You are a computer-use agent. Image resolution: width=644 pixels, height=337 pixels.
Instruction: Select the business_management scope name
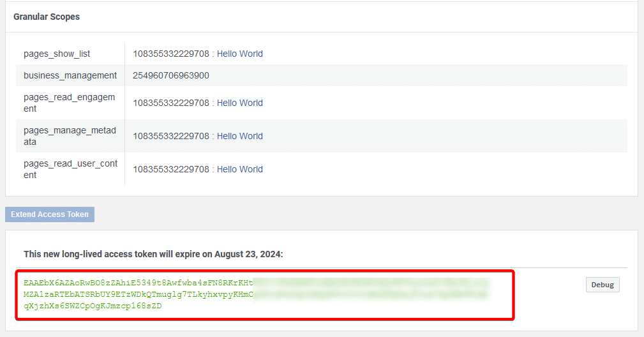pyautogui.click(x=70, y=75)
